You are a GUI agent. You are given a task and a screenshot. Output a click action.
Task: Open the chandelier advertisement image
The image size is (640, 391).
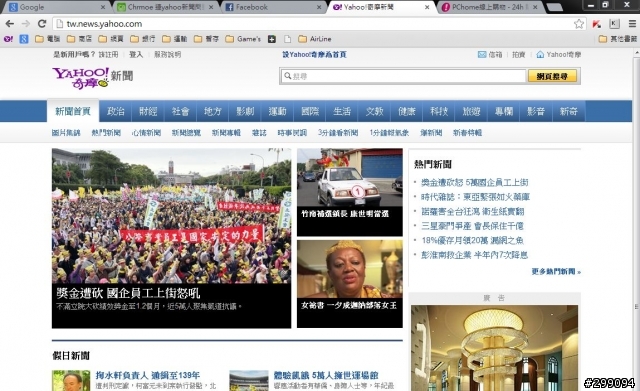point(495,348)
